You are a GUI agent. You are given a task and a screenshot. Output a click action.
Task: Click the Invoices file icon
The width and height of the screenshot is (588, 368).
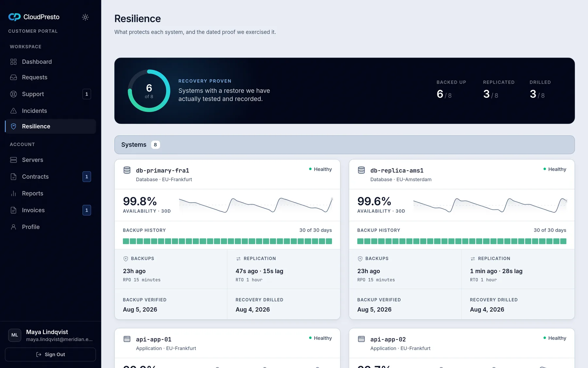coord(13,210)
